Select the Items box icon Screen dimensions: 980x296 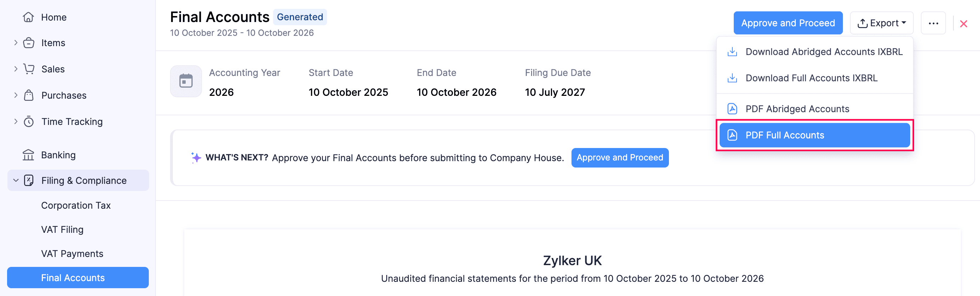point(29,43)
